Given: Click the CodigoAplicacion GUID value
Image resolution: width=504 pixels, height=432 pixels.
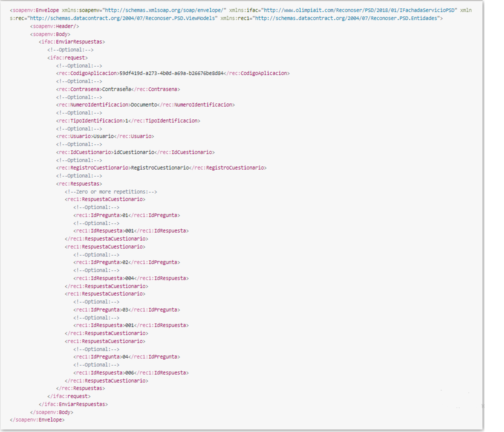Looking at the screenshot, I should [171, 73].
